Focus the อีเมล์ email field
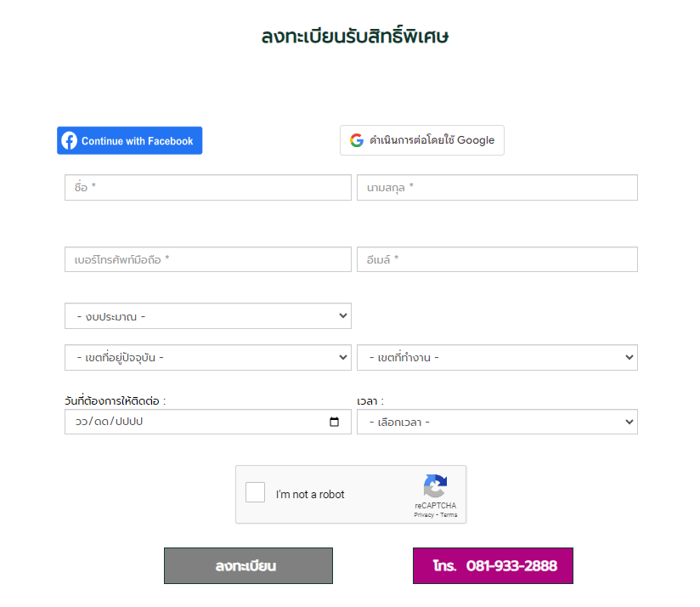This screenshot has width=700, height=607. coord(497,259)
